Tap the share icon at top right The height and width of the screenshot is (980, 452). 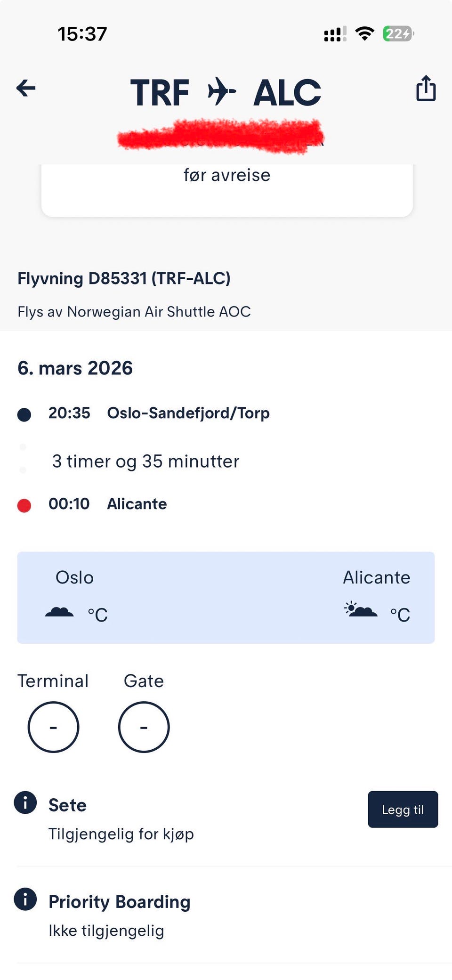click(426, 89)
